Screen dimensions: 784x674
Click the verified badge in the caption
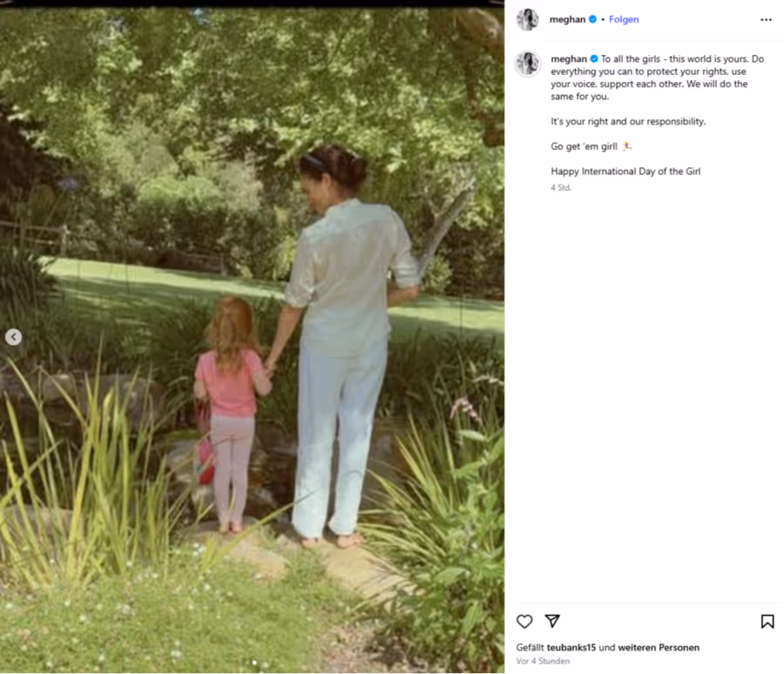594,59
